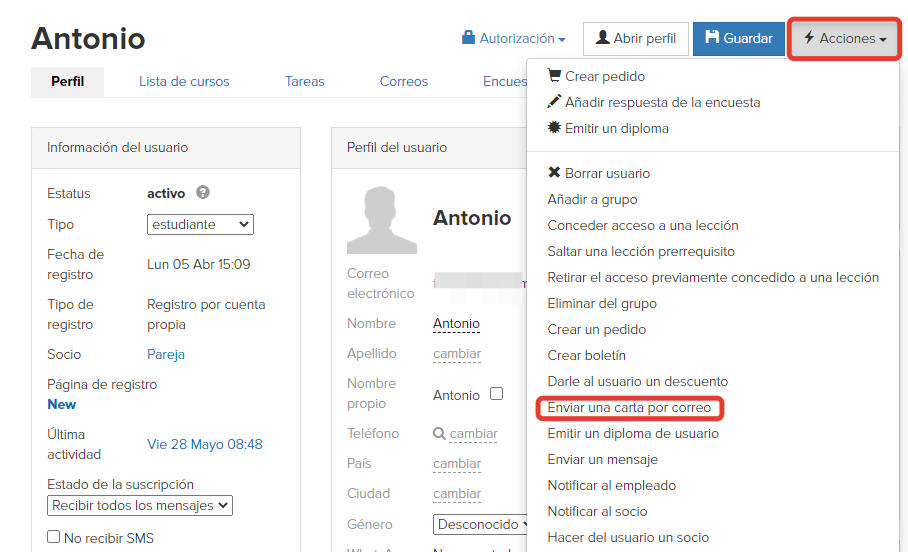
Task: Click the pencil icon beside Añadir respuesta
Action: click(554, 101)
